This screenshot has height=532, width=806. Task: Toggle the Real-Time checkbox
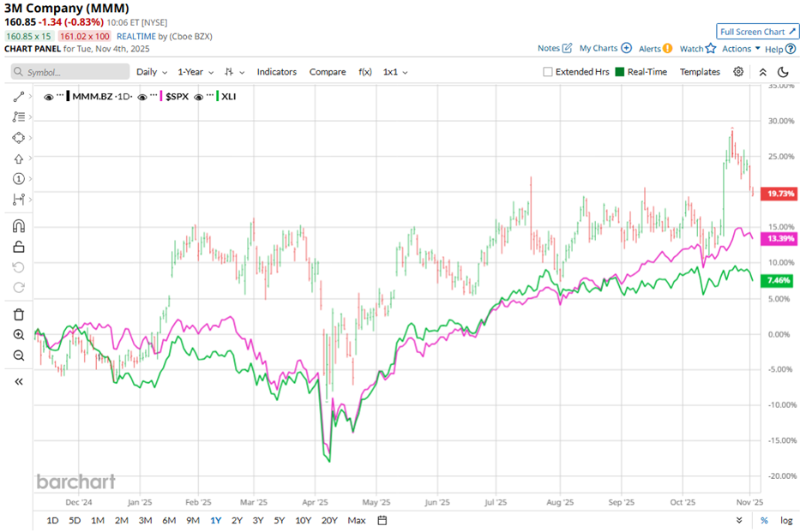pyautogui.click(x=620, y=72)
